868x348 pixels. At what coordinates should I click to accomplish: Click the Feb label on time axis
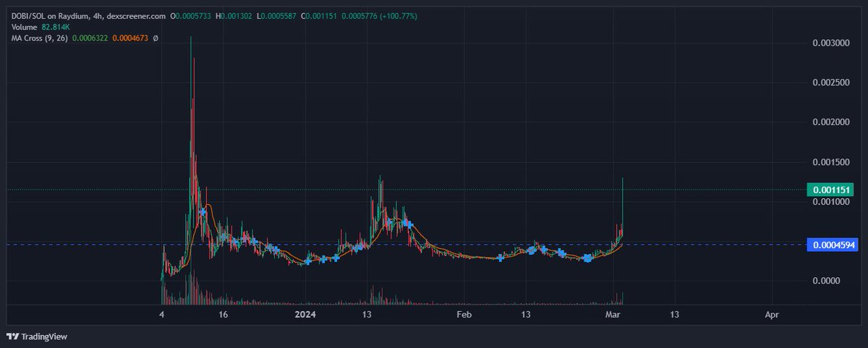click(x=464, y=315)
